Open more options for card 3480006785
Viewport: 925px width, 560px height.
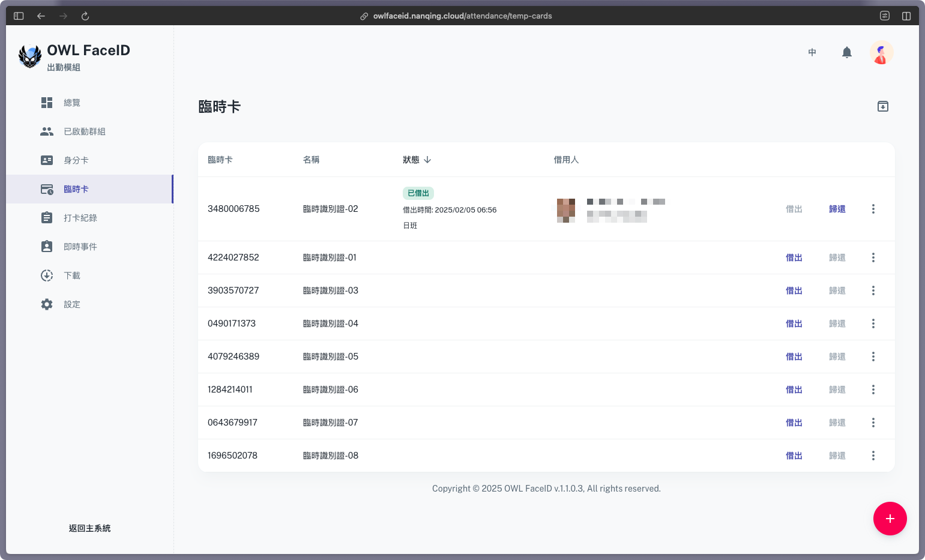873,209
